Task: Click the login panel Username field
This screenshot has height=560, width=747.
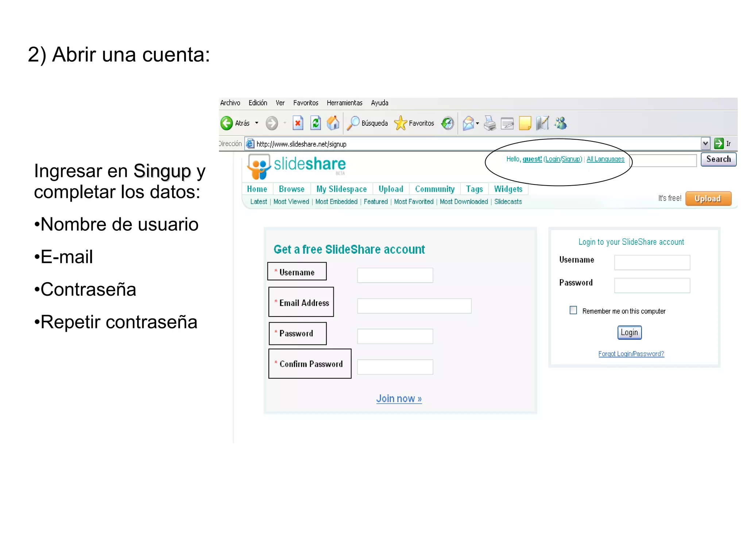Action: pyautogui.click(x=652, y=262)
